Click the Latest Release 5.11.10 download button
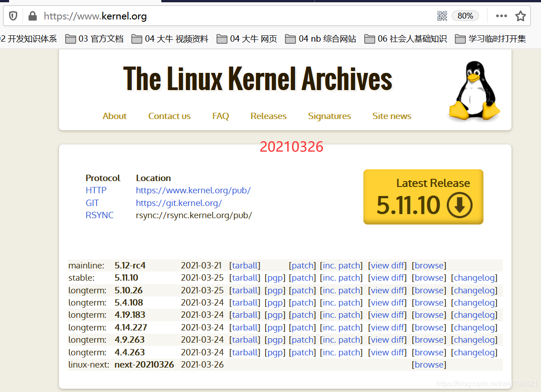 pyautogui.click(x=423, y=197)
